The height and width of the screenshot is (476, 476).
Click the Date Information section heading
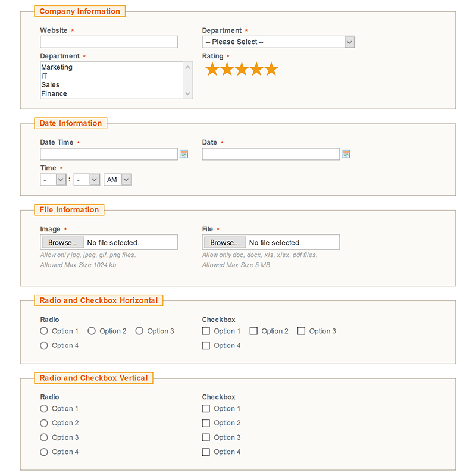71,123
